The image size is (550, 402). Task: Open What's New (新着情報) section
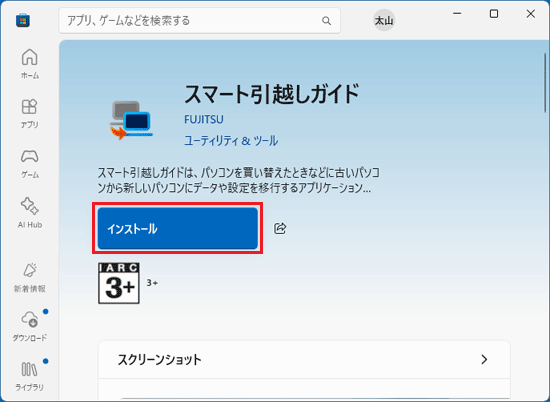pos(29,277)
